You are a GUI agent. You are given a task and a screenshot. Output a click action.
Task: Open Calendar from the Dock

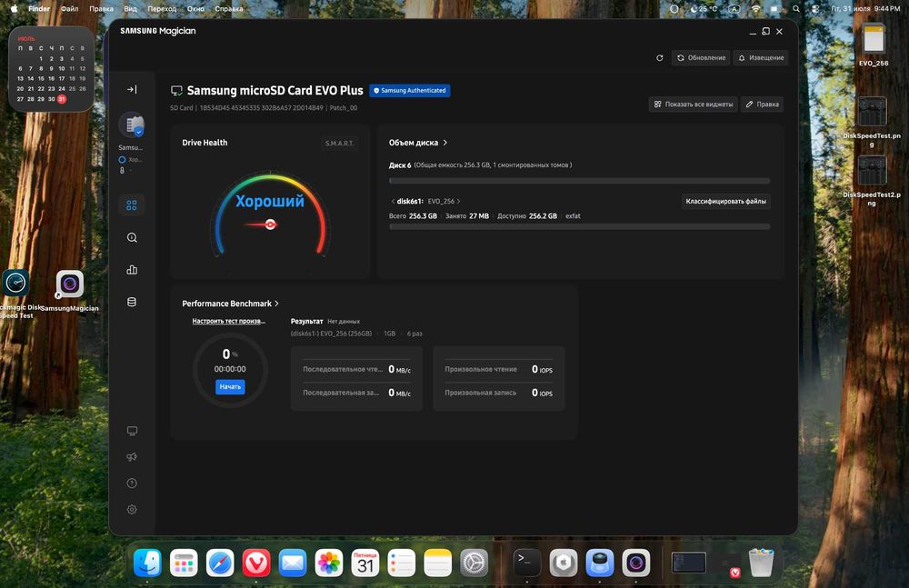pos(365,563)
